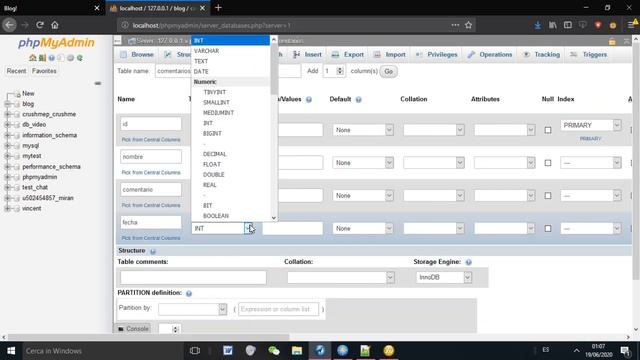Open Task View on the taskbar
The image size is (640, 360).
(x=195, y=351)
